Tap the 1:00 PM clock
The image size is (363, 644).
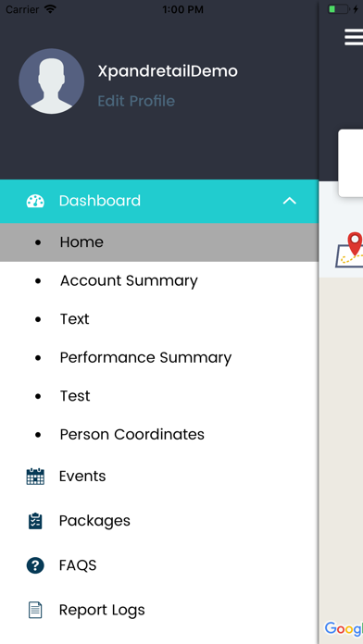182,9
